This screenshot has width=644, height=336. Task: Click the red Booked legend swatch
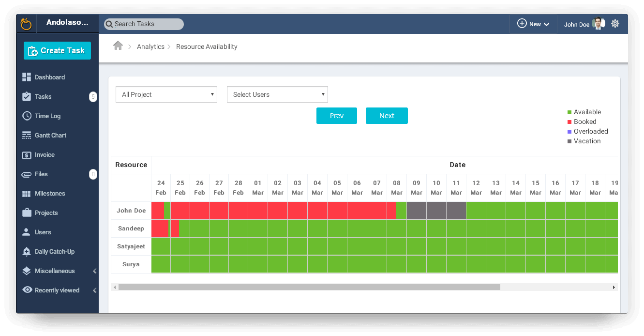569,122
